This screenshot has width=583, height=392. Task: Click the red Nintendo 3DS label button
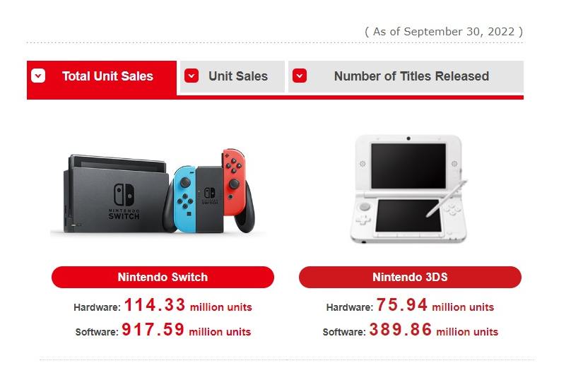tap(410, 277)
